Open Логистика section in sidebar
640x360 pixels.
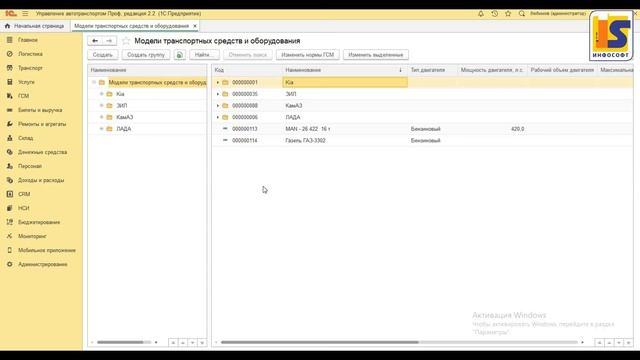(x=30, y=54)
